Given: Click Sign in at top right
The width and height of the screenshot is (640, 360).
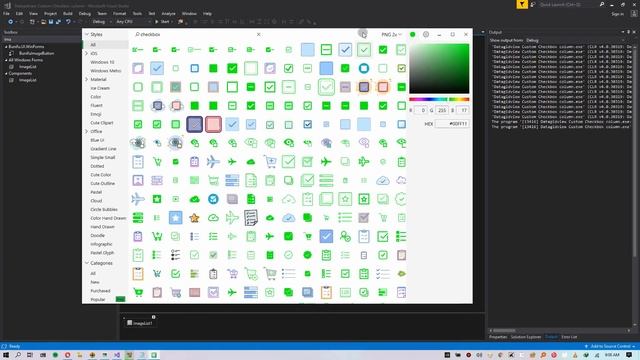Looking at the screenshot, I should click(x=618, y=14).
